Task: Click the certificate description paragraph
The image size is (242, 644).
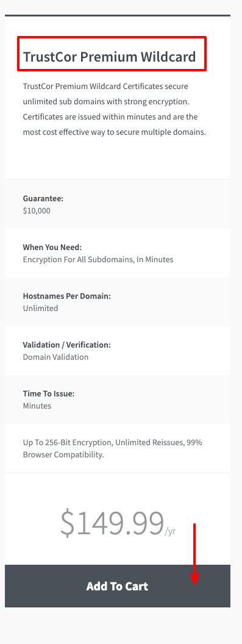Action: click(x=114, y=109)
